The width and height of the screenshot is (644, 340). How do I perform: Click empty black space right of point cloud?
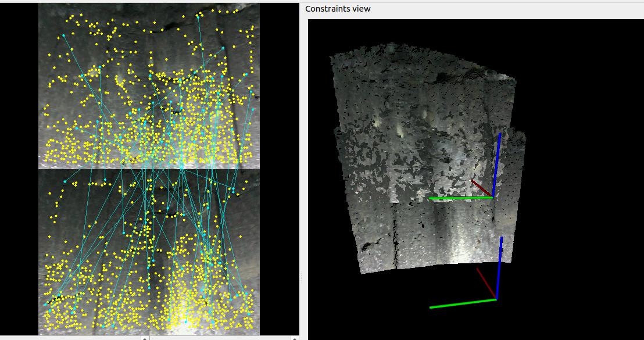[x=581, y=174]
